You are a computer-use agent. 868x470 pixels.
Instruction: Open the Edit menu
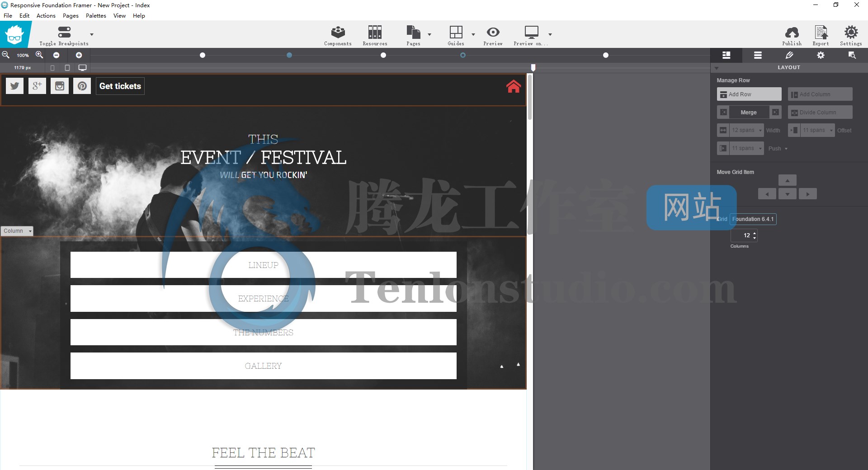click(x=24, y=15)
